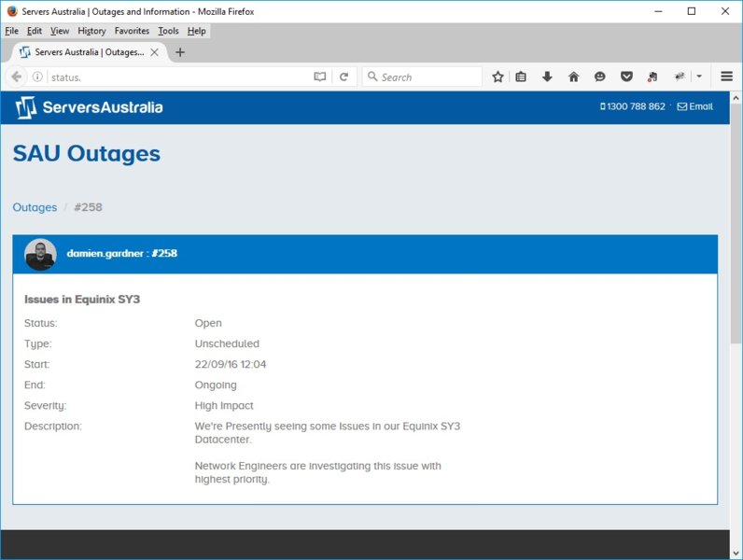Click scrollbar down arrow
Image resolution: width=743 pixels, height=560 pixels.
(x=736, y=553)
